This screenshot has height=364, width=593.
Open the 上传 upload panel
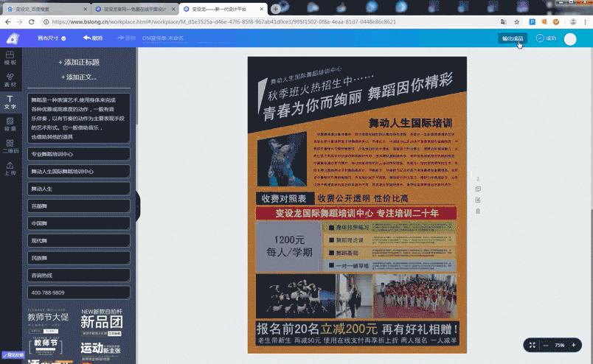tap(10, 168)
